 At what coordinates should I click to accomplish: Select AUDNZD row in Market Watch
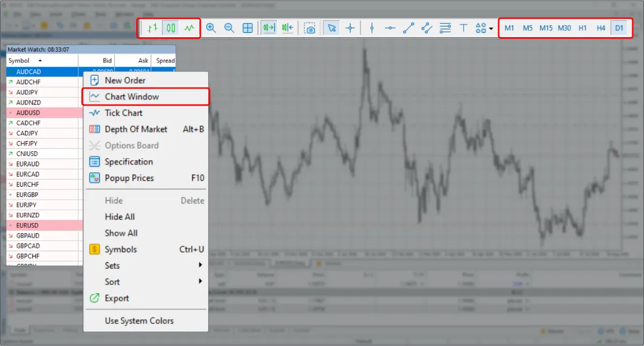(45, 102)
